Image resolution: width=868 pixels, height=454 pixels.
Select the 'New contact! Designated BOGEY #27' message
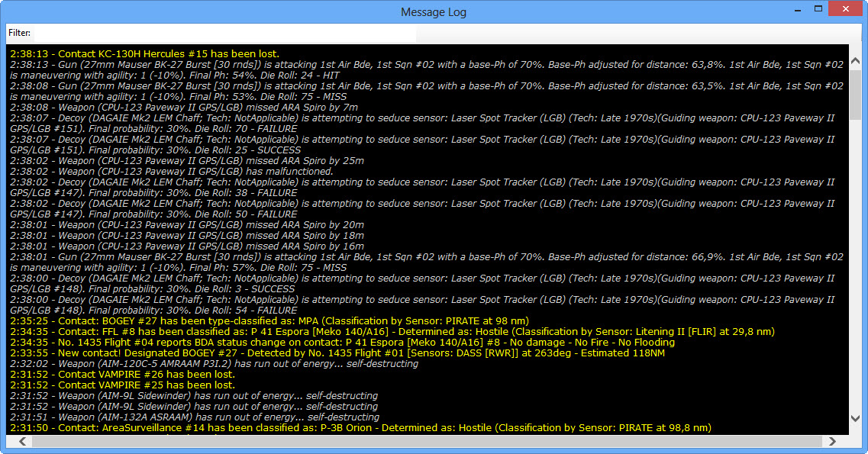pos(337,353)
